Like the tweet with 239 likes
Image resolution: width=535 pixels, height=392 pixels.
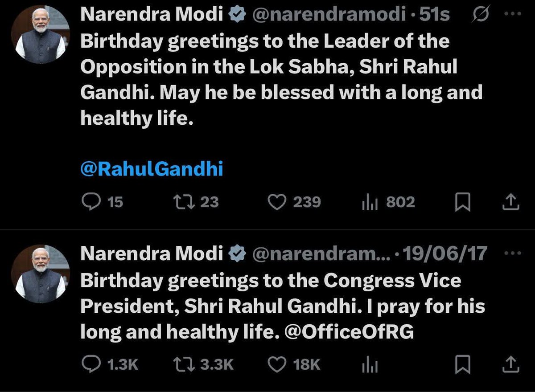(293, 202)
